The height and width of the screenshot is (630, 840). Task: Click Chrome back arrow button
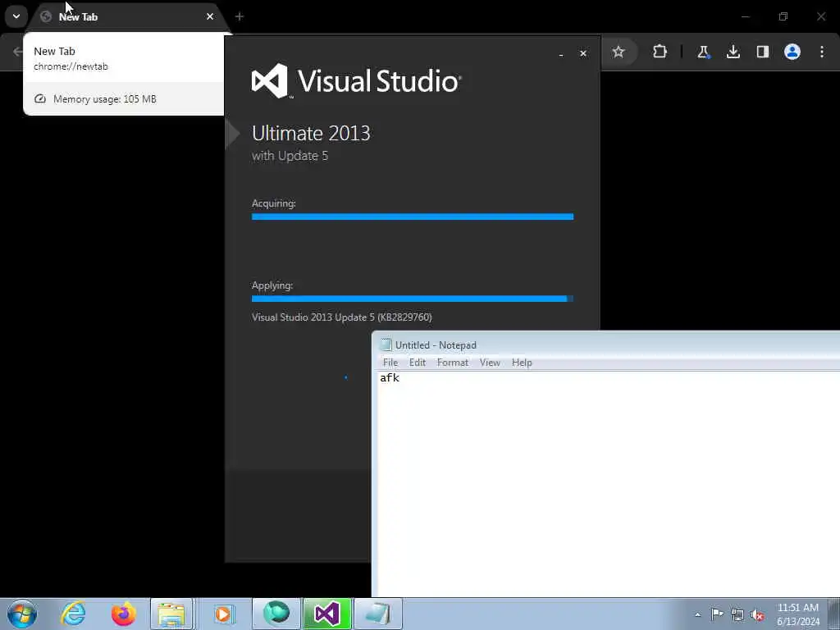coord(17,52)
